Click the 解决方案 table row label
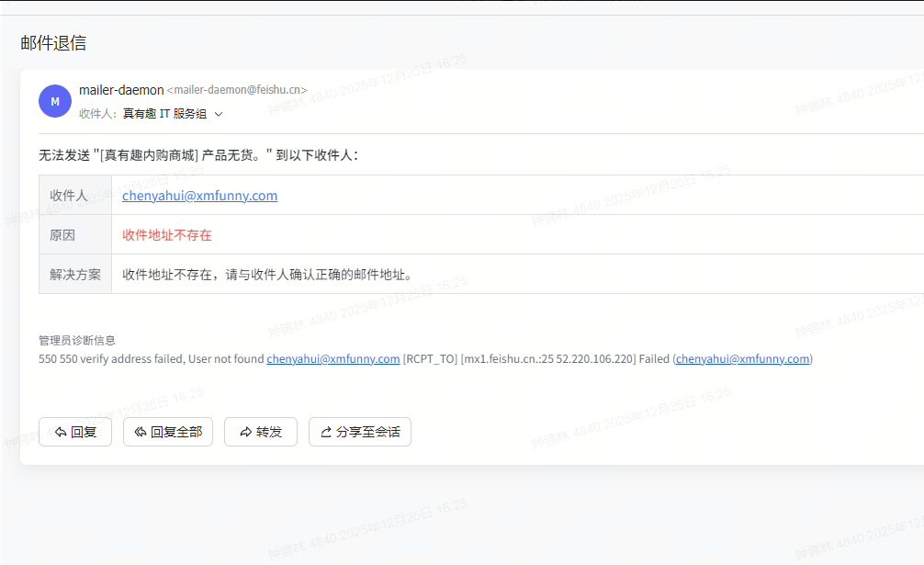The image size is (924, 565). point(75,275)
